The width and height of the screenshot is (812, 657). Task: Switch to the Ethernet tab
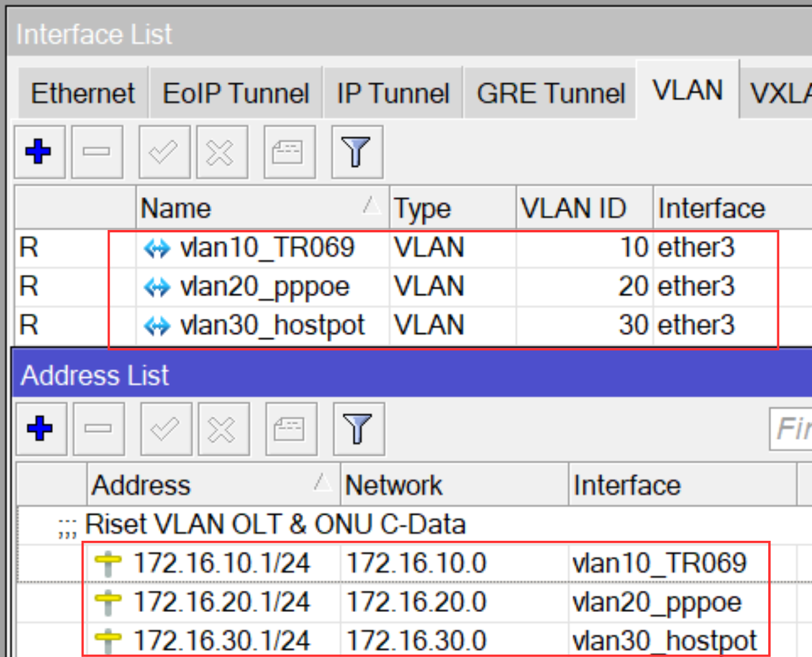click(x=83, y=92)
